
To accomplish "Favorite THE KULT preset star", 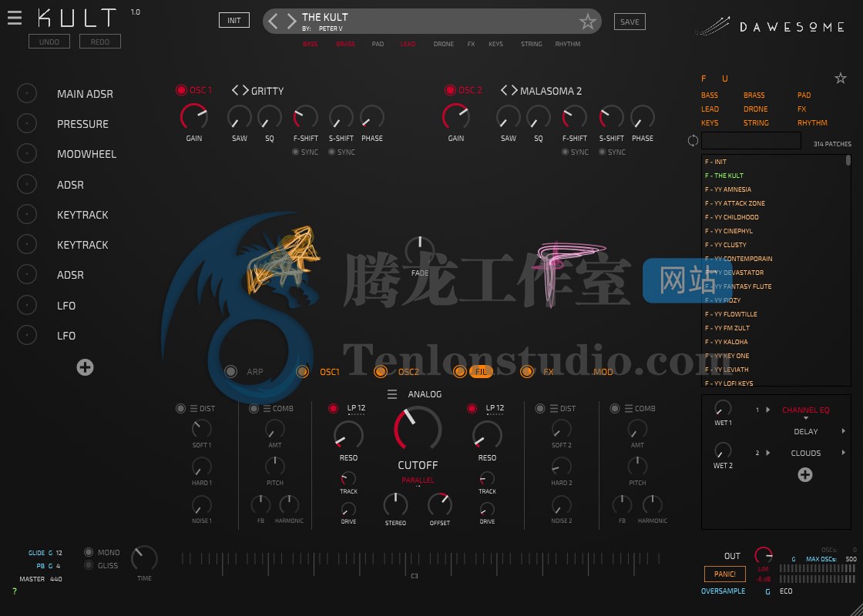I will [587, 22].
